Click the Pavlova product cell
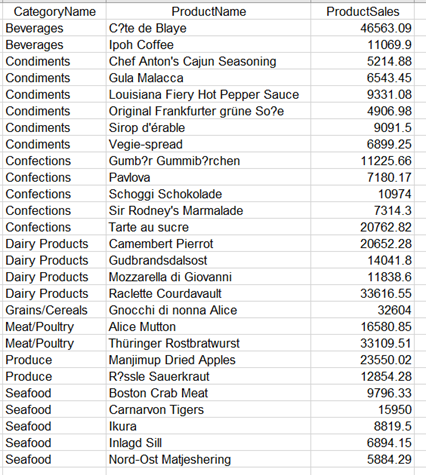The image size is (426, 475). 208,177
